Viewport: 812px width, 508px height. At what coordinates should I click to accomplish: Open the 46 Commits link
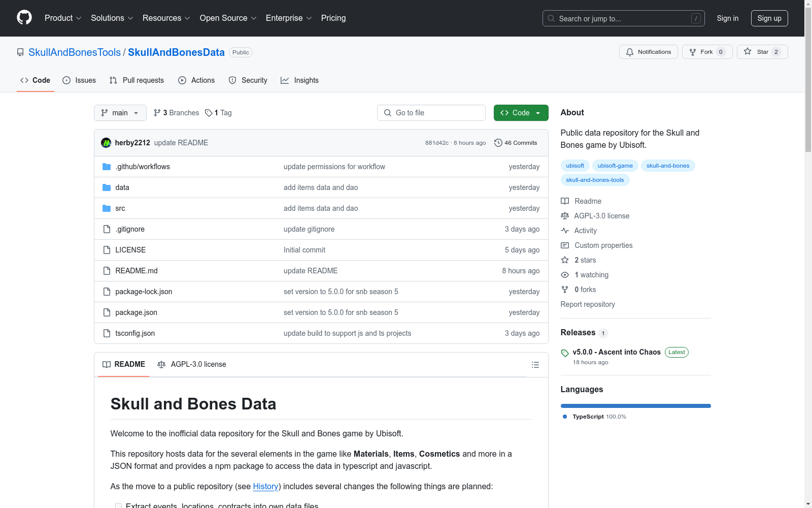pos(516,143)
